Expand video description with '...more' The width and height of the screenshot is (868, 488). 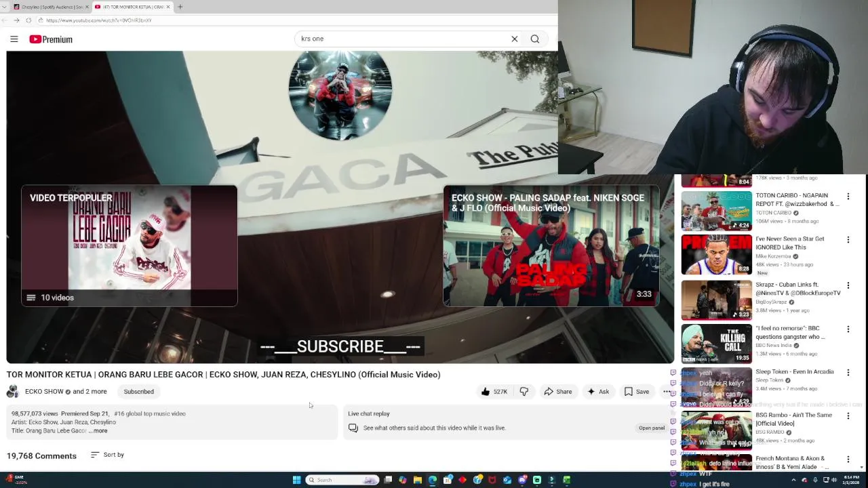click(x=99, y=431)
